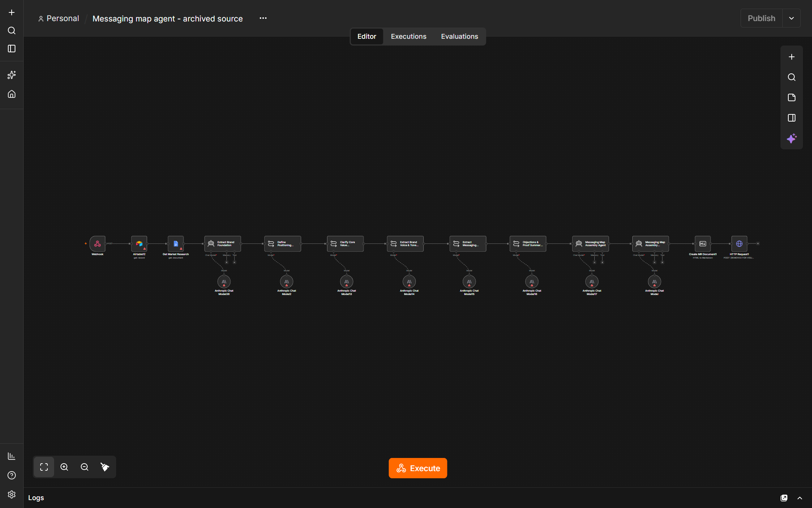Open node search in right panel
Screen dimensions: 812x508
(x=792, y=77)
